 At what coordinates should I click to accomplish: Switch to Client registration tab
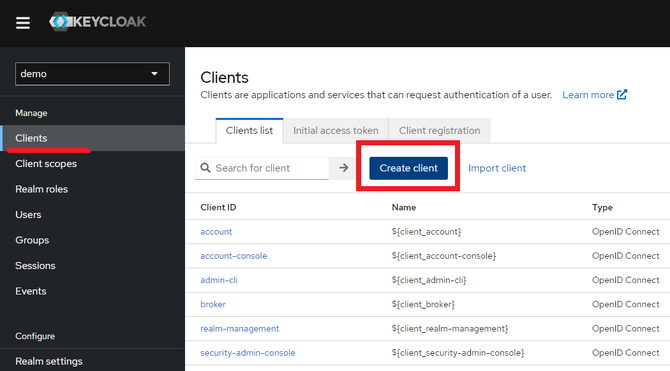439,130
